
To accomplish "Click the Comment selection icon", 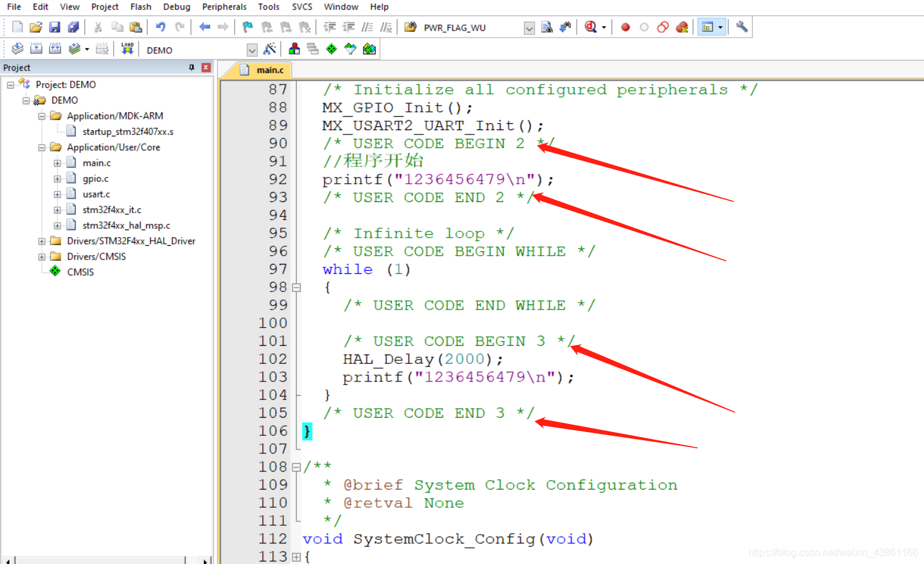I will coord(367,27).
